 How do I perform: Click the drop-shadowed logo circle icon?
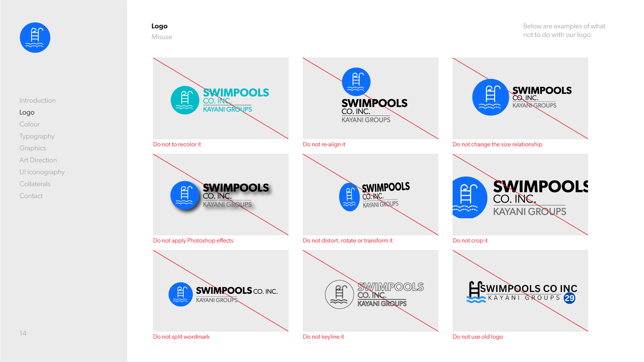(185, 195)
